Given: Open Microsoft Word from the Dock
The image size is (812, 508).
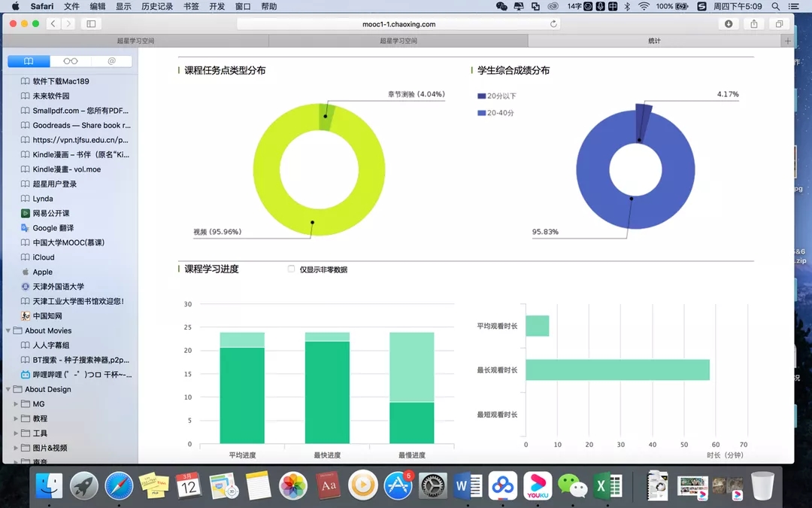Looking at the screenshot, I should (468, 486).
